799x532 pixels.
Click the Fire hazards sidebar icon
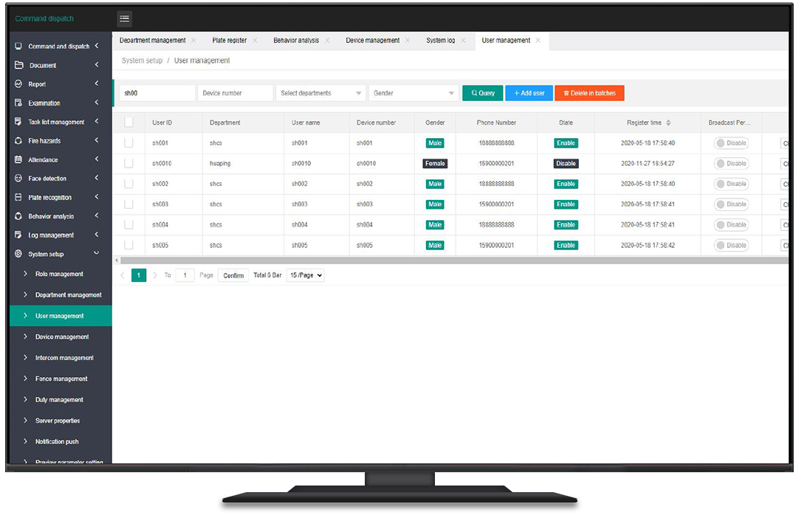tap(18, 141)
